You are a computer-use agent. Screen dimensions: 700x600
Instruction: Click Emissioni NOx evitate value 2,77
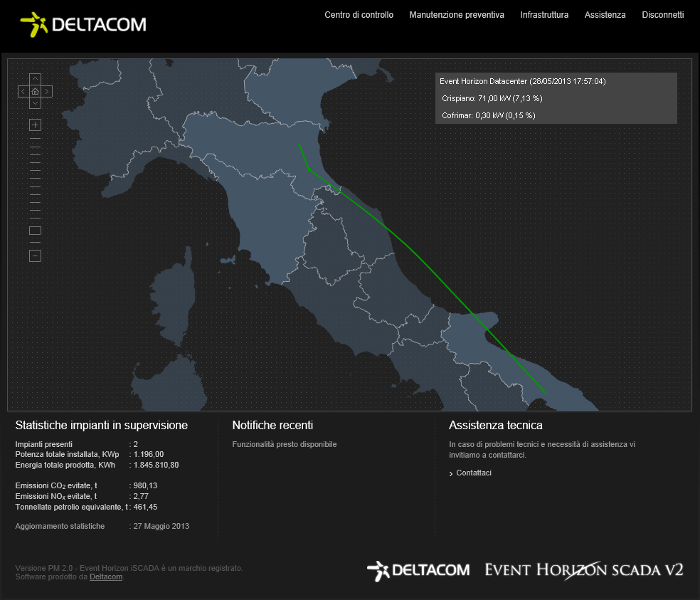click(x=141, y=496)
